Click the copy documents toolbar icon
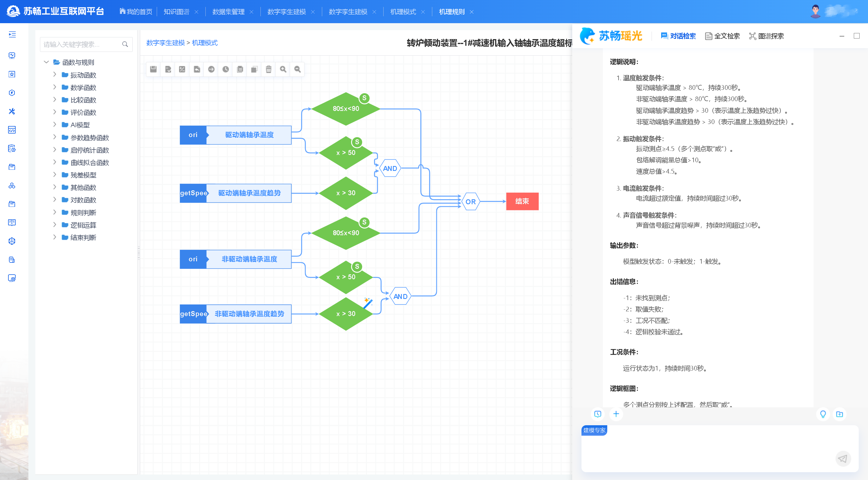 240,70
